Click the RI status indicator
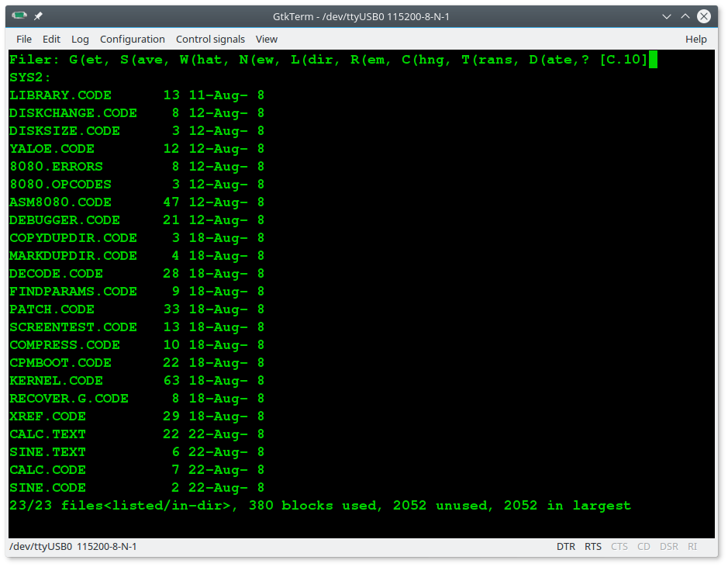Screen dimensions: 728x567 tap(692, 547)
